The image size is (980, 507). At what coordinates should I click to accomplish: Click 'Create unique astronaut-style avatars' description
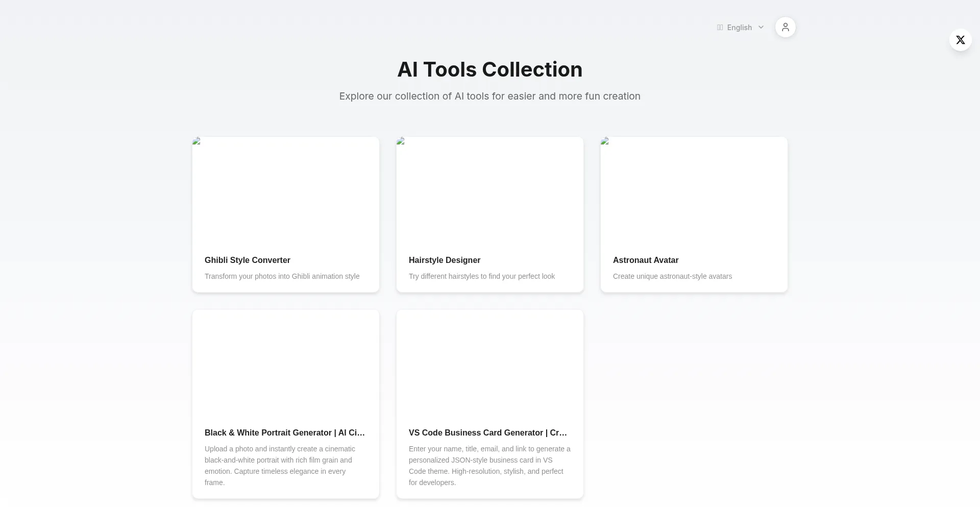pos(672,276)
